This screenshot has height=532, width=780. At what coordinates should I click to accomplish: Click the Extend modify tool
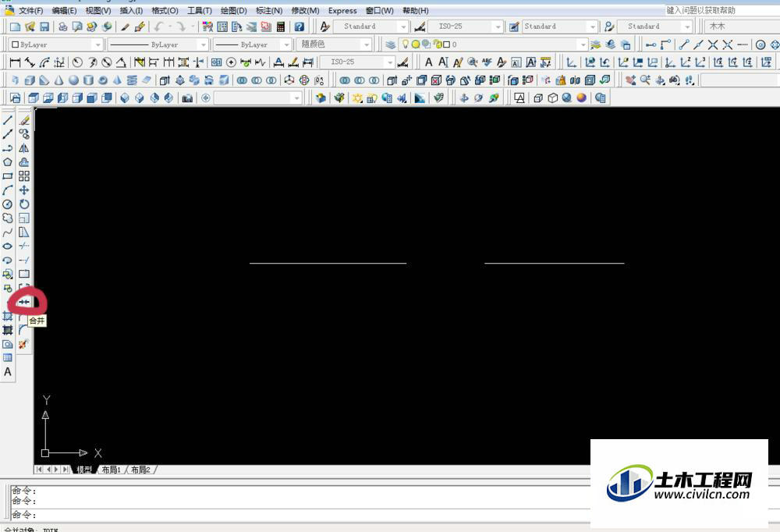(24, 260)
